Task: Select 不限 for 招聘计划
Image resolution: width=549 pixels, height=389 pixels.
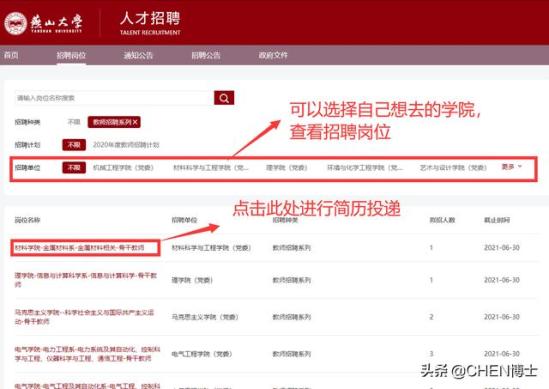Action: 74,145
